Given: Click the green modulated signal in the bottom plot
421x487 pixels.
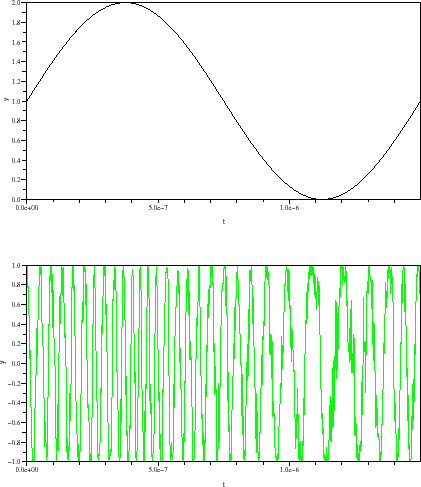Looking at the screenshot, I should [x=224, y=363].
